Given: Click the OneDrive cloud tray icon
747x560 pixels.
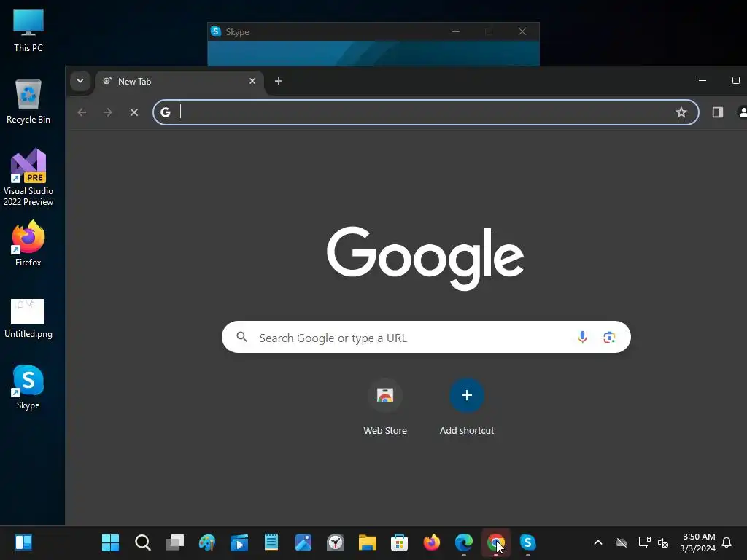Looking at the screenshot, I should (x=622, y=542).
